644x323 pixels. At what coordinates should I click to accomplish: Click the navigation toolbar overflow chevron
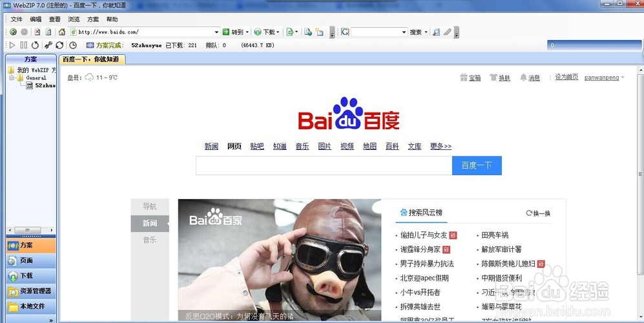point(332,33)
